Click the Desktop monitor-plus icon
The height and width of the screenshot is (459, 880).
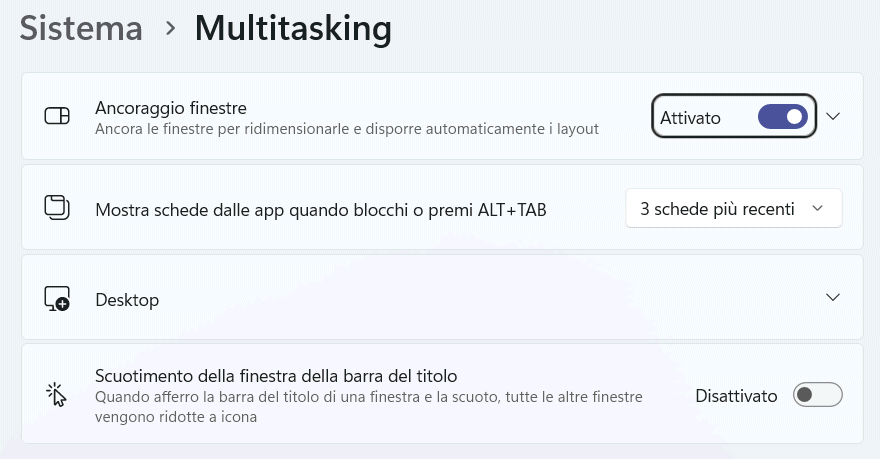57,298
